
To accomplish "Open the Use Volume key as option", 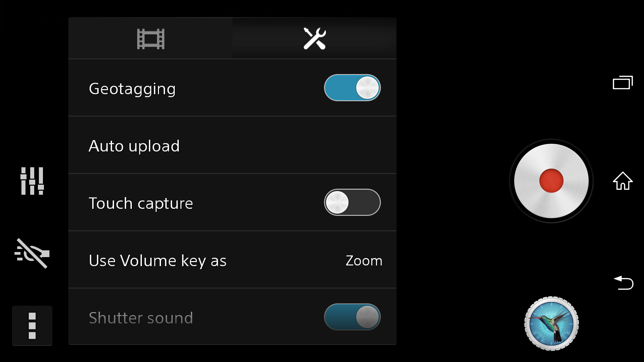I will point(232,260).
